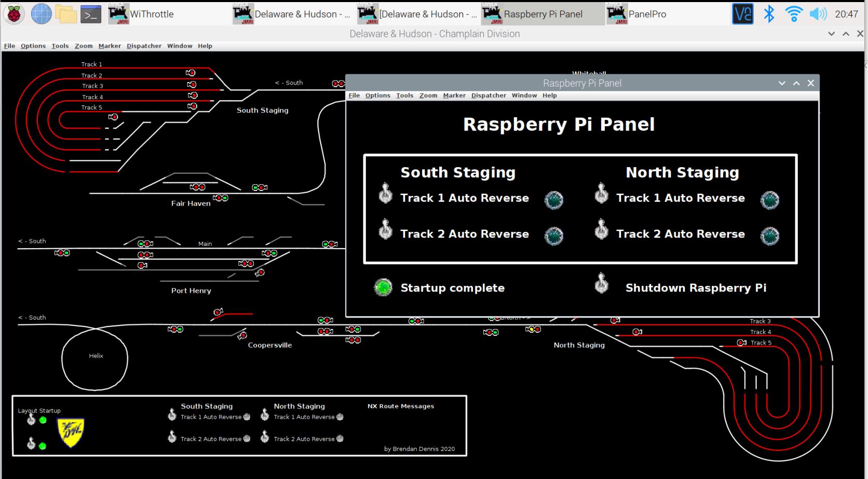Viewport: 868px width, 479px height.
Task: Click South Staging Track 2 indicator lamp in Raspberry Pi Panel
Action: click(x=554, y=236)
